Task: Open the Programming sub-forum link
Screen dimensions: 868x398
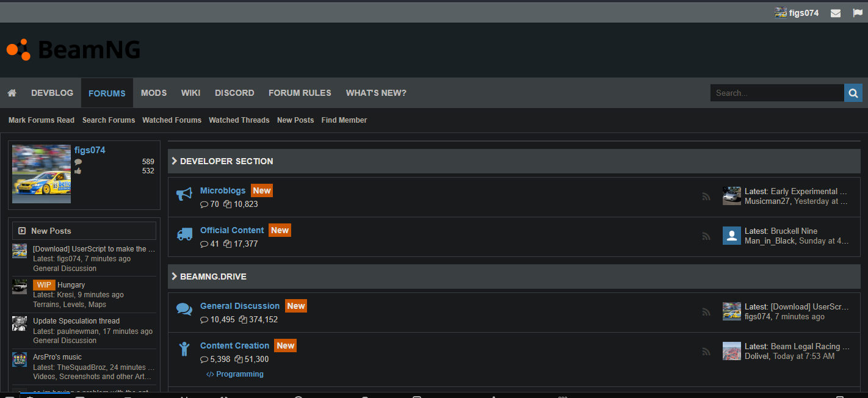Action: point(240,374)
